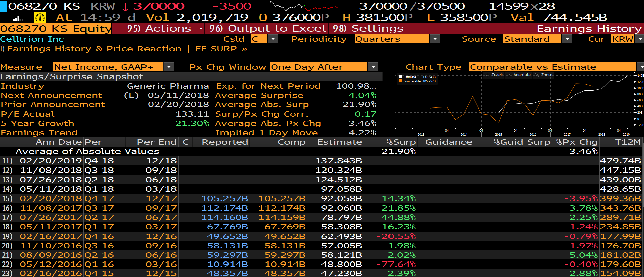644x277 pixels.
Task: Enable the chart Zoom magnifier tool
Action: tap(543, 75)
